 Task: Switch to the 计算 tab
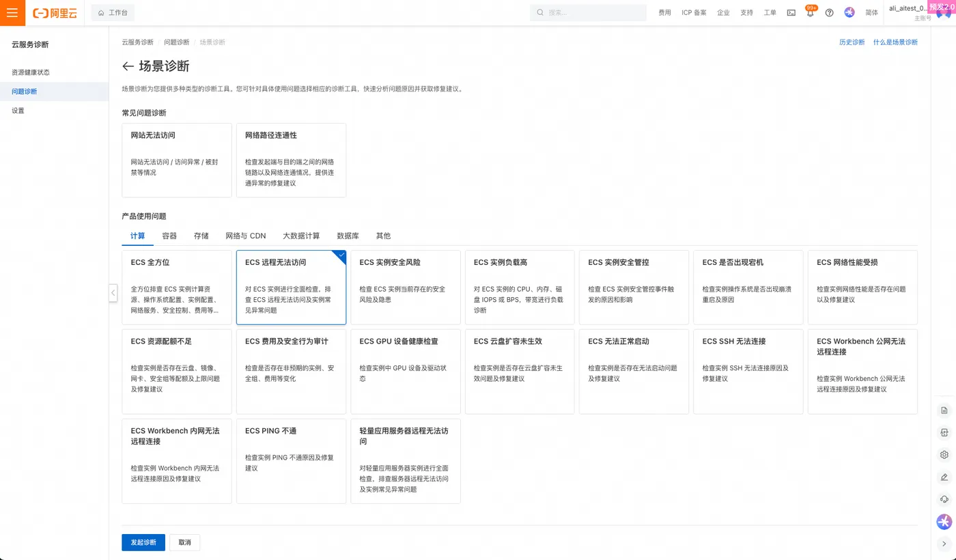[137, 236]
